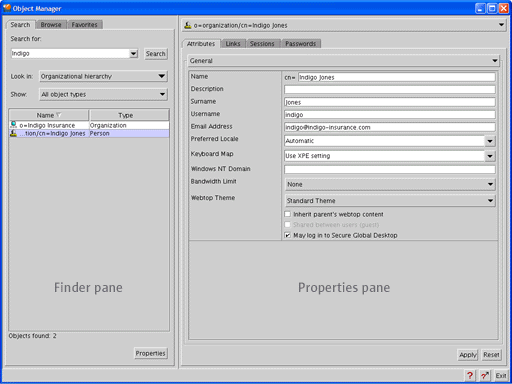Toggle Shared between users (guest) checkbox
Viewport: 512px width, 384px height.
288,224
